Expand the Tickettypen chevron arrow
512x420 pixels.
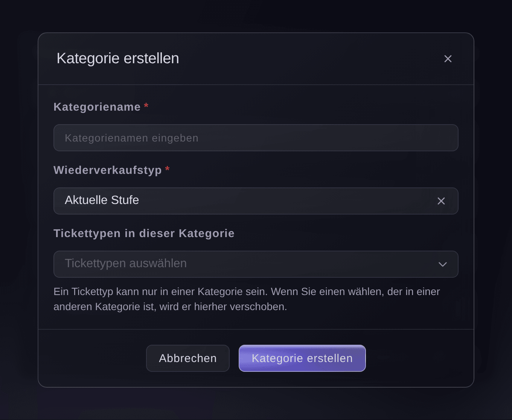[x=443, y=264]
